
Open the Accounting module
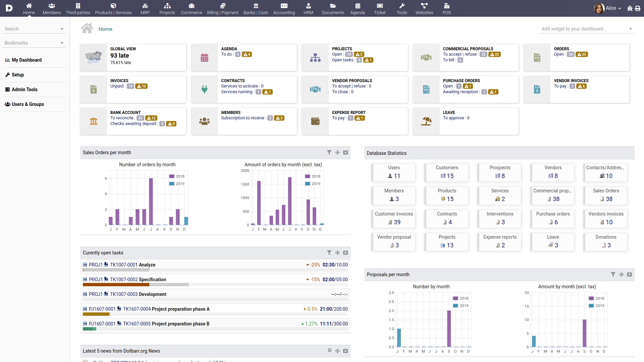(283, 8)
